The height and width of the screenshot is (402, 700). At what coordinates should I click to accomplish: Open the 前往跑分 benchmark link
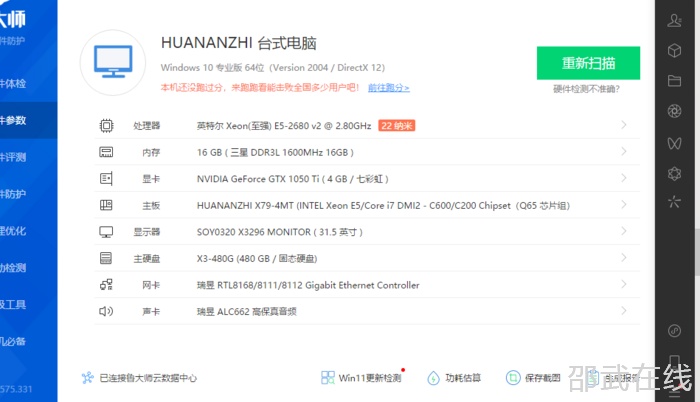tap(388, 88)
